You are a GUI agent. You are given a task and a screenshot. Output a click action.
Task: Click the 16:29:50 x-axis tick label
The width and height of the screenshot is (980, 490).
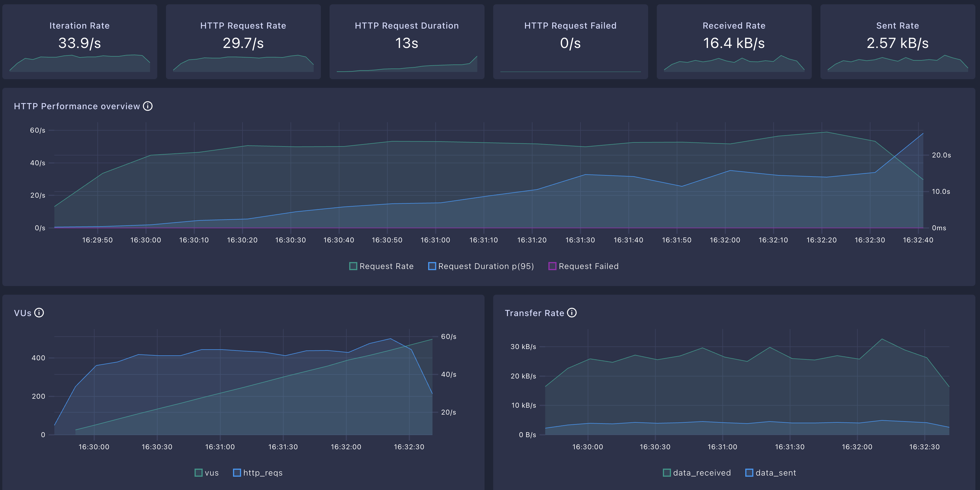point(97,240)
